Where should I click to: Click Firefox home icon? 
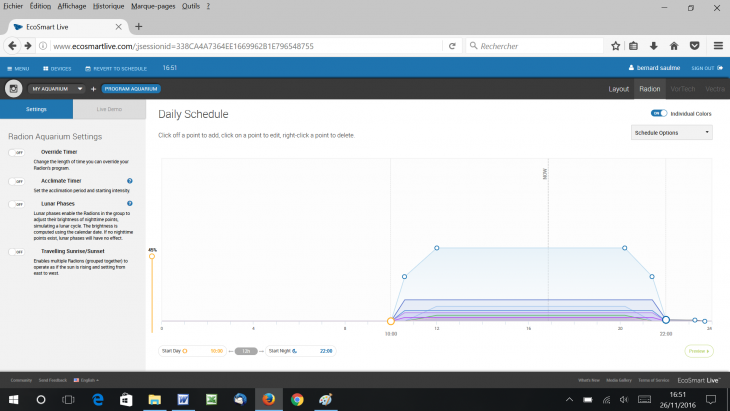(674, 45)
